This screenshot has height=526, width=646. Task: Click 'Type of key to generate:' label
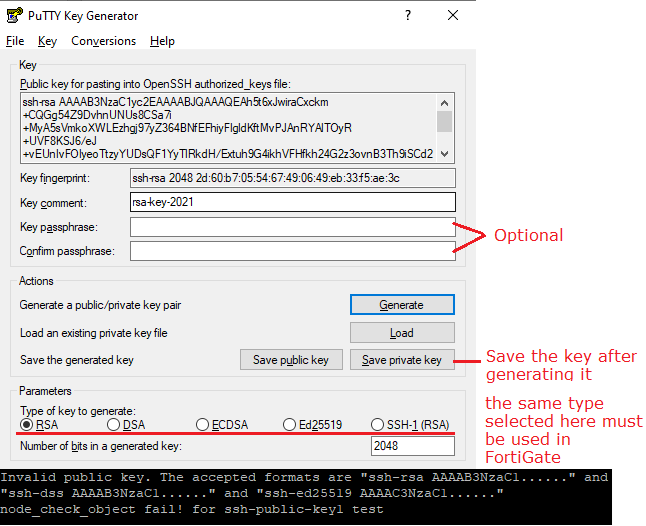point(78,411)
